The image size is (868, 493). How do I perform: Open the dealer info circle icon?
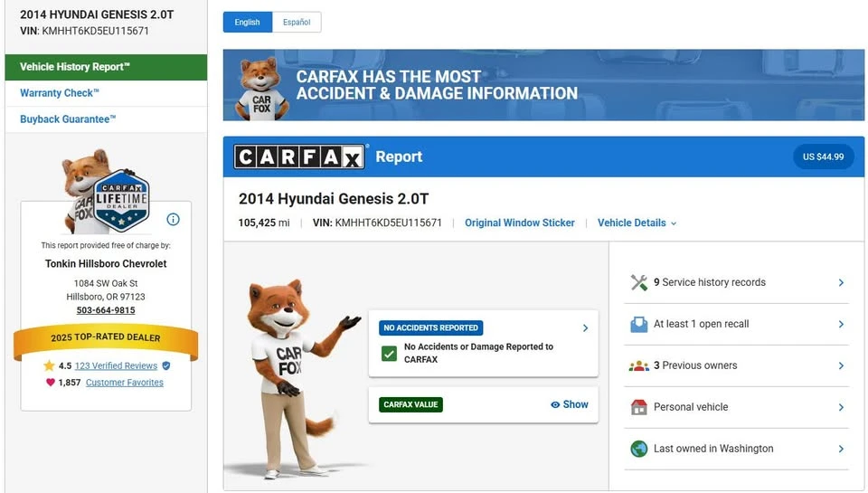point(174,219)
